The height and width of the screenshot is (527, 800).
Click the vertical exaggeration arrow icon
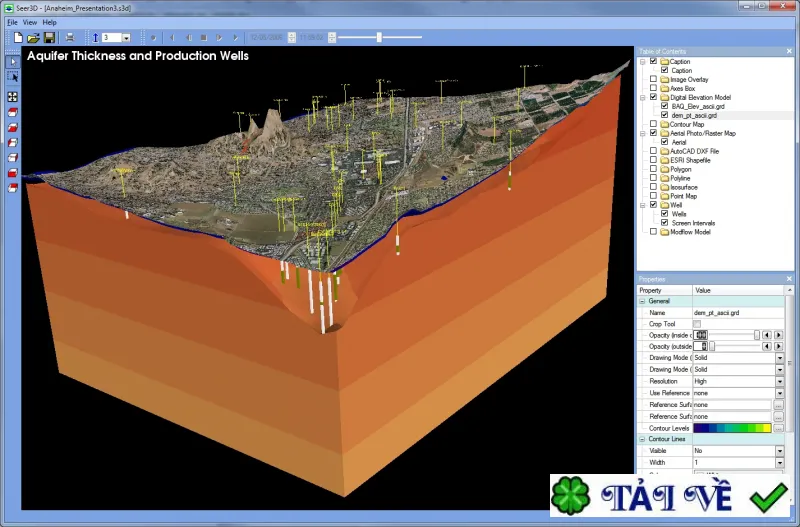tap(95, 37)
